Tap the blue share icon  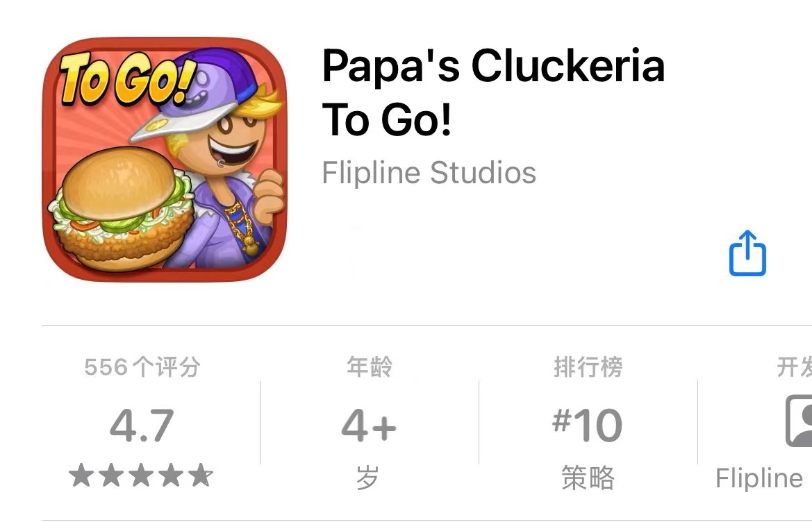click(747, 253)
